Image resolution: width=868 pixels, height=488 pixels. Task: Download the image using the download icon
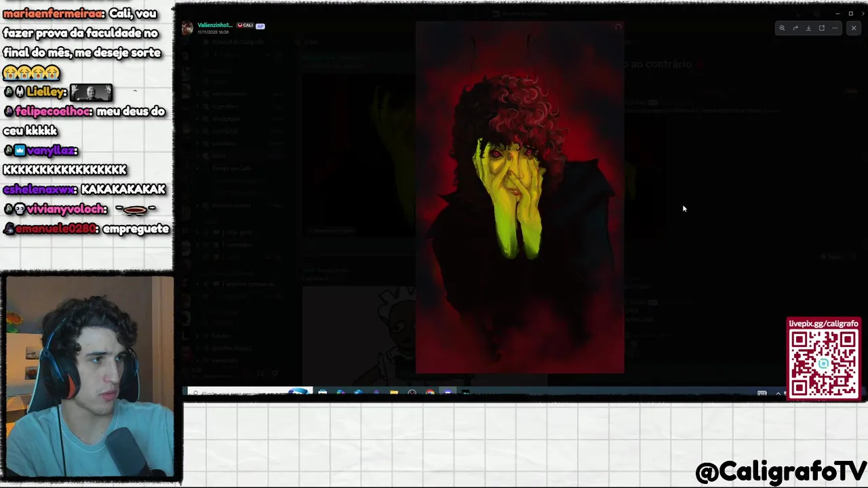point(808,28)
